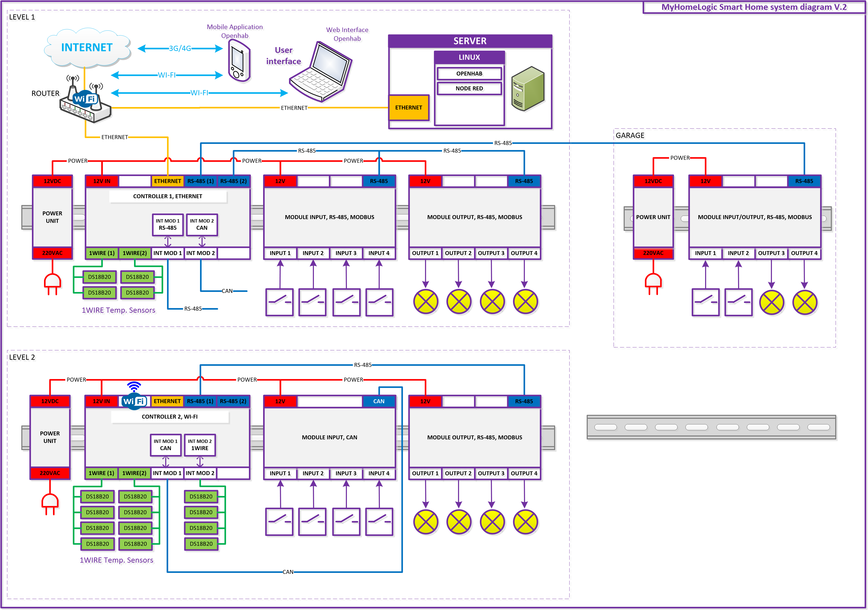Select the yellow ETHERNET box in SERVER

pos(409,108)
